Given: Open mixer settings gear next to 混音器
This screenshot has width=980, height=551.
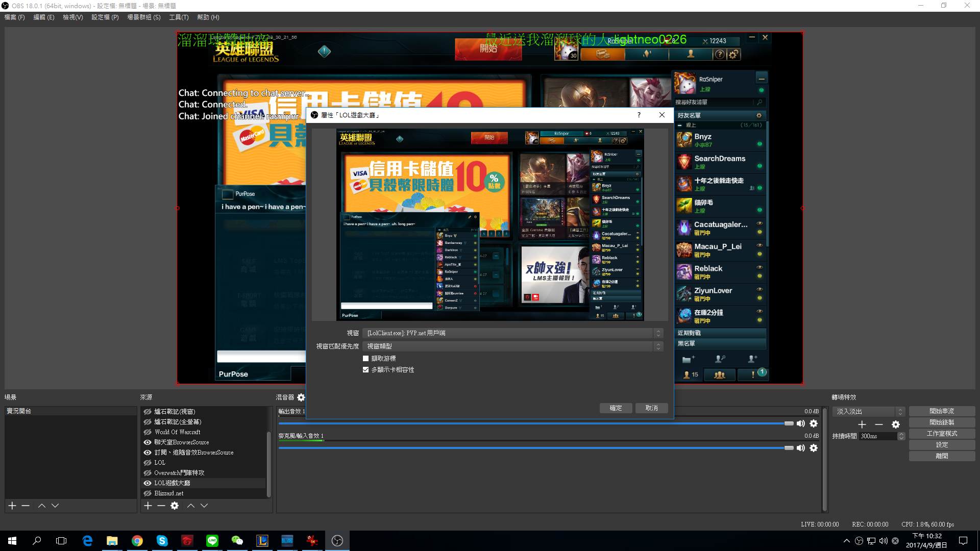Looking at the screenshot, I should coord(301,397).
